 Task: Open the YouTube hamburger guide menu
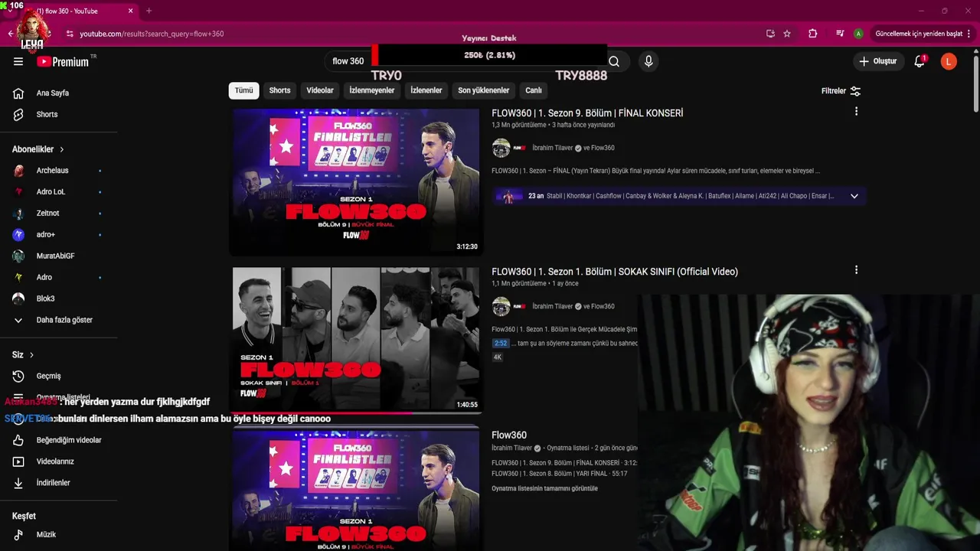click(x=18, y=61)
